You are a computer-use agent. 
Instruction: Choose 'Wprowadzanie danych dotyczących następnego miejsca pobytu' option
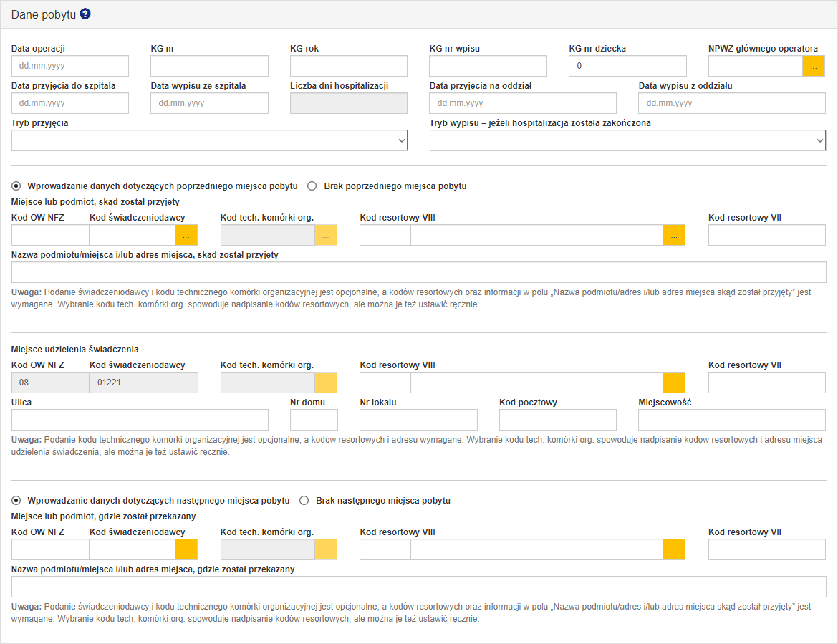(16, 501)
